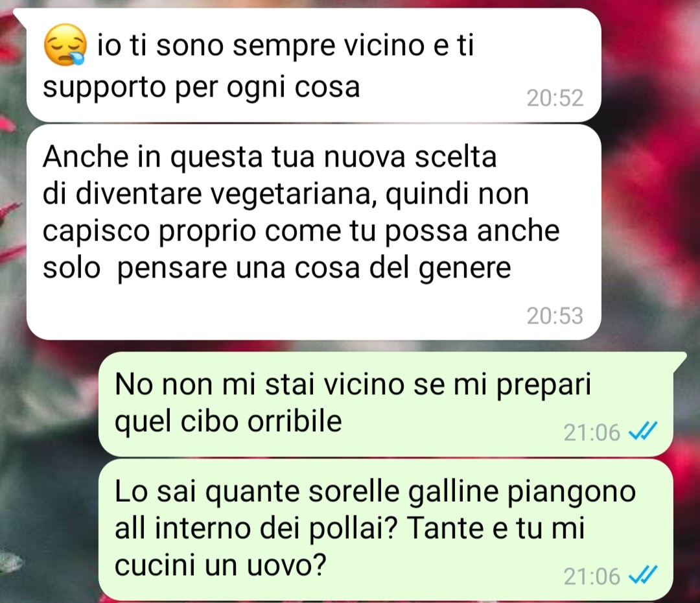The height and width of the screenshot is (603, 700).
Task: Select the message 'io ti sono sempre vicino'
Action: pyautogui.click(x=314, y=65)
